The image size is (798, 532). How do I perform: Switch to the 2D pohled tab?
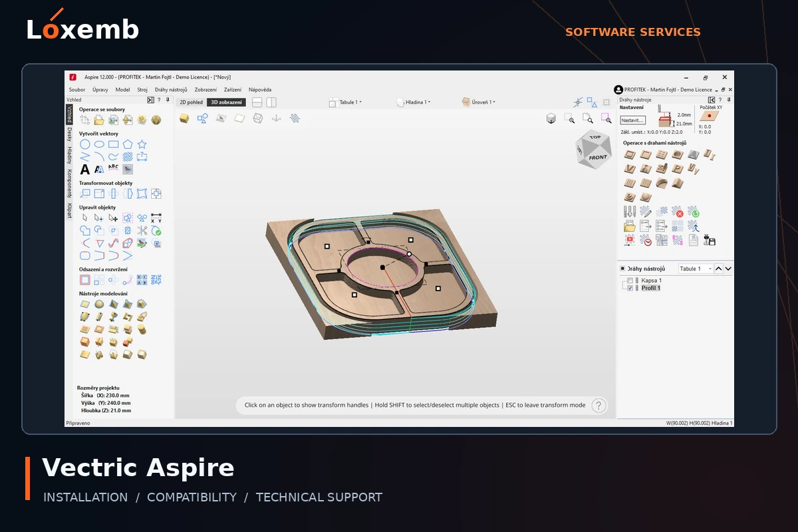192,102
